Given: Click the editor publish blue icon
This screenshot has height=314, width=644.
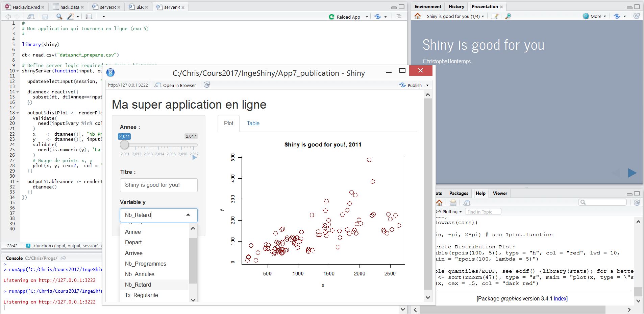Looking at the screenshot, I should coord(378,17).
